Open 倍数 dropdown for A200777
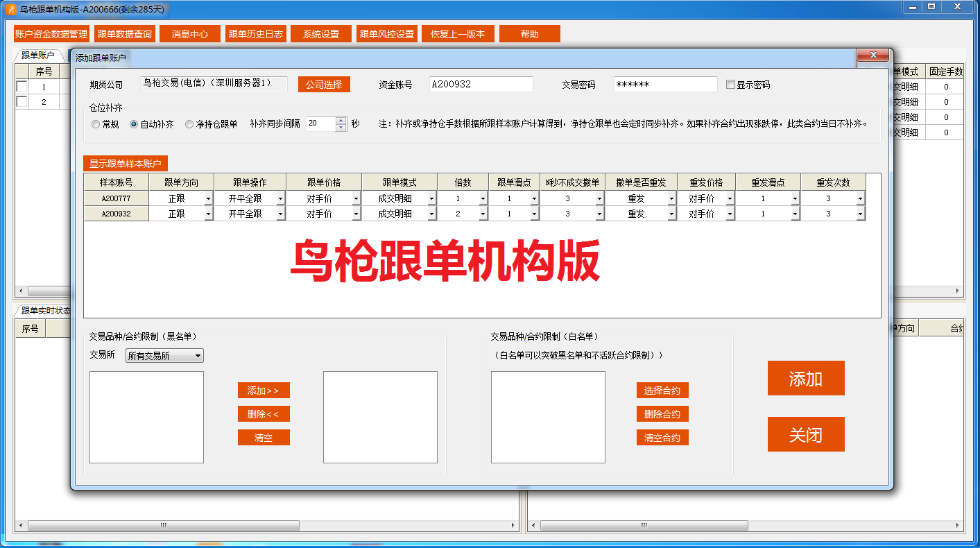The width and height of the screenshot is (980, 548). (x=483, y=199)
